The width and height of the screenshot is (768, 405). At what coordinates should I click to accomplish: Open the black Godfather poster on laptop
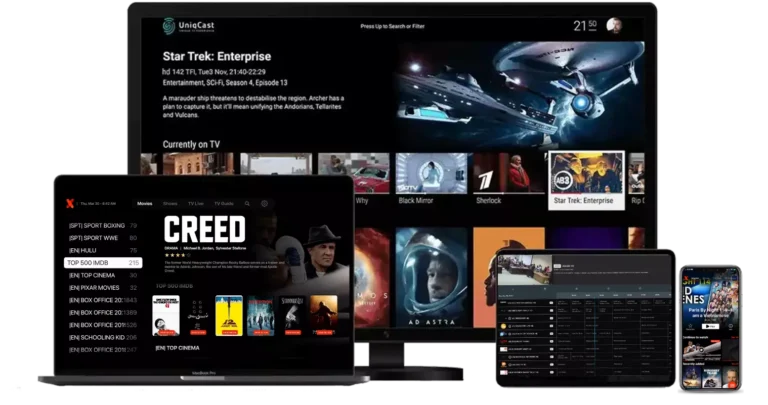pos(197,315)
